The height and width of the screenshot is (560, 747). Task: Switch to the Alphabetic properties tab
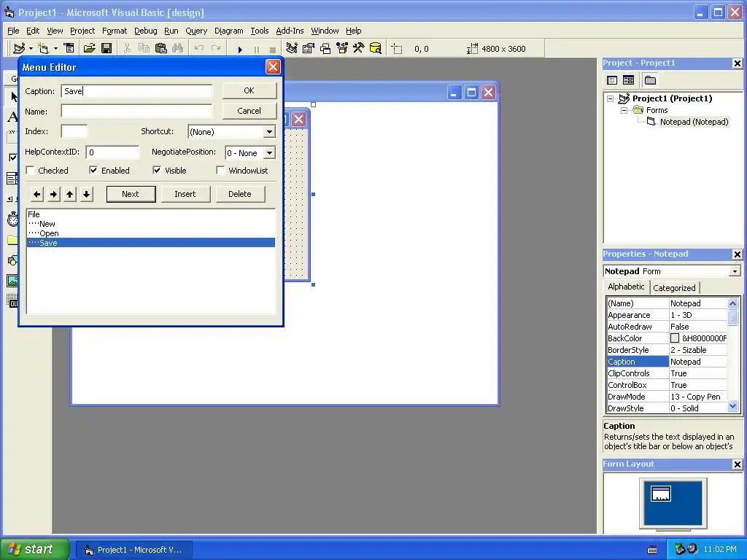626,287
